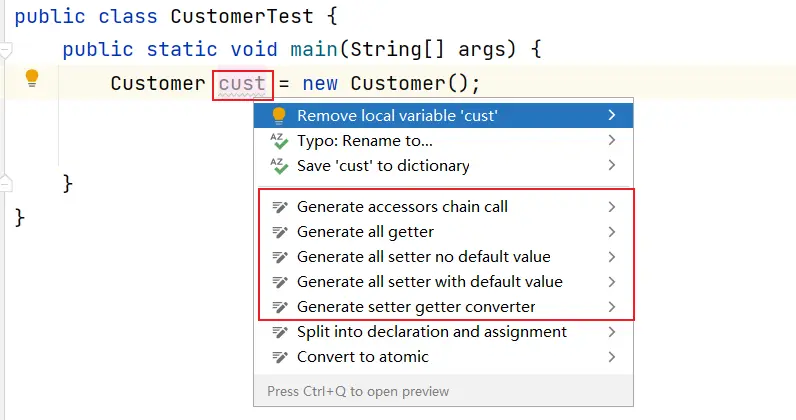Expand arrow for Generate all setter no default value

(611, 257)
